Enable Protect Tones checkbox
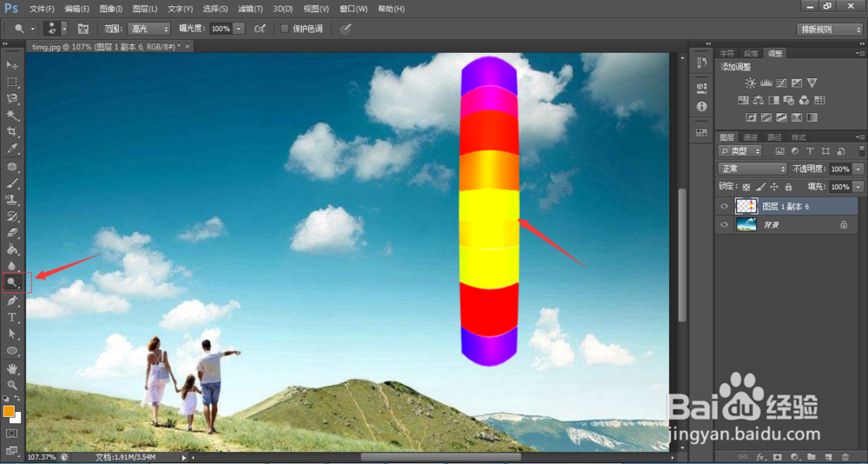 coord(285,29)
